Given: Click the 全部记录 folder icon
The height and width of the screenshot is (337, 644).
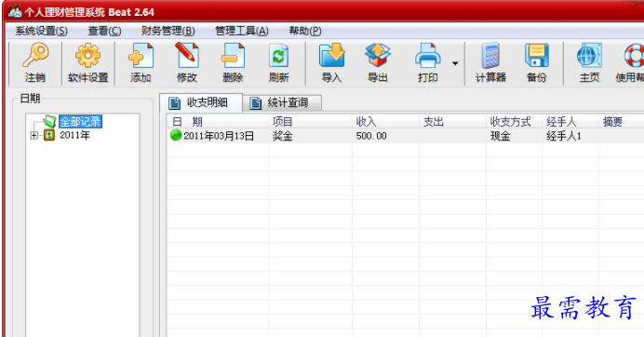Looking at the screenshot, I should tap(49, 121).
